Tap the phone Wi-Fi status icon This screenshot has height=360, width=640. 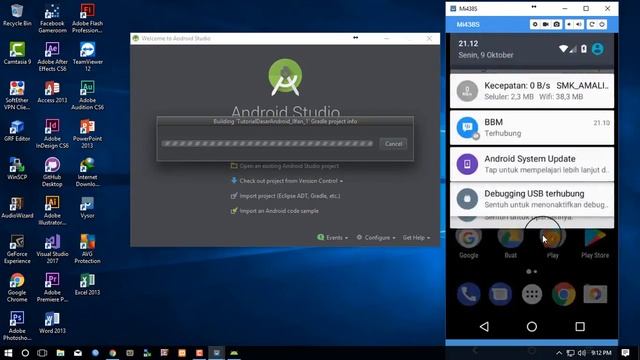(563, 49)
